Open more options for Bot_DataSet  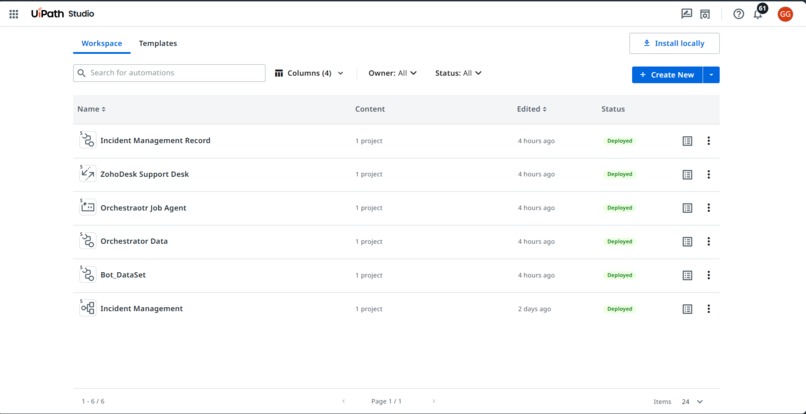point(709,275)
